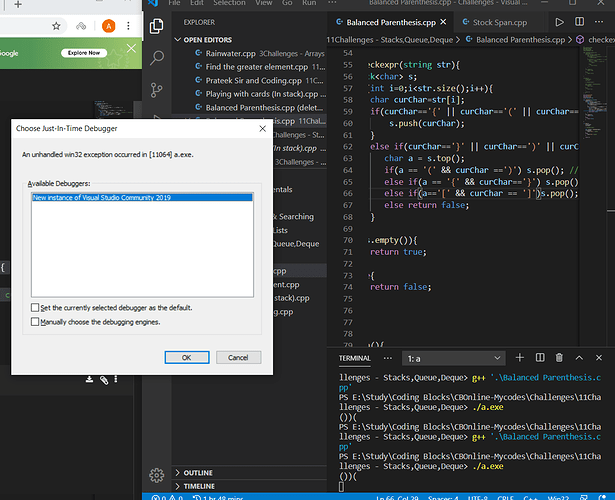615x500 pixels.
Task: Click OK in the debugger dialog
Action: [x=187, y=358]
